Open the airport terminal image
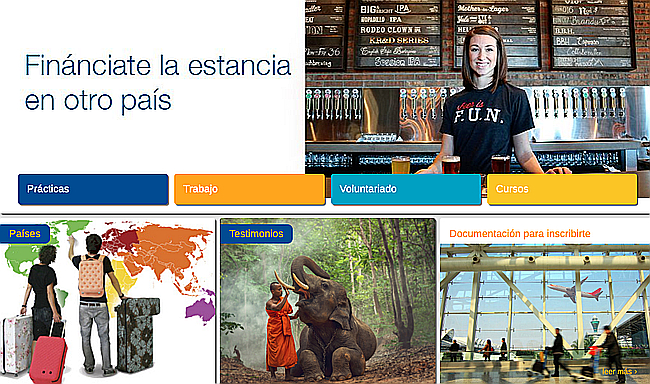 [x=545, y=314]
